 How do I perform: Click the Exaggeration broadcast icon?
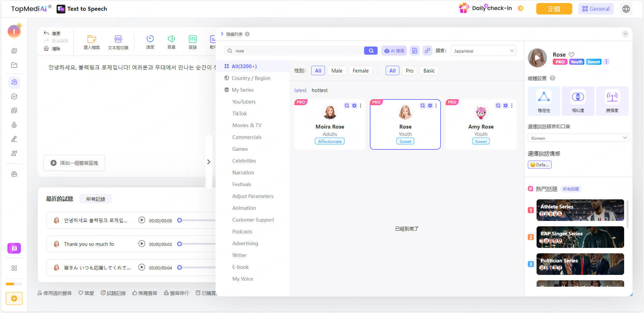click(612, 97)
